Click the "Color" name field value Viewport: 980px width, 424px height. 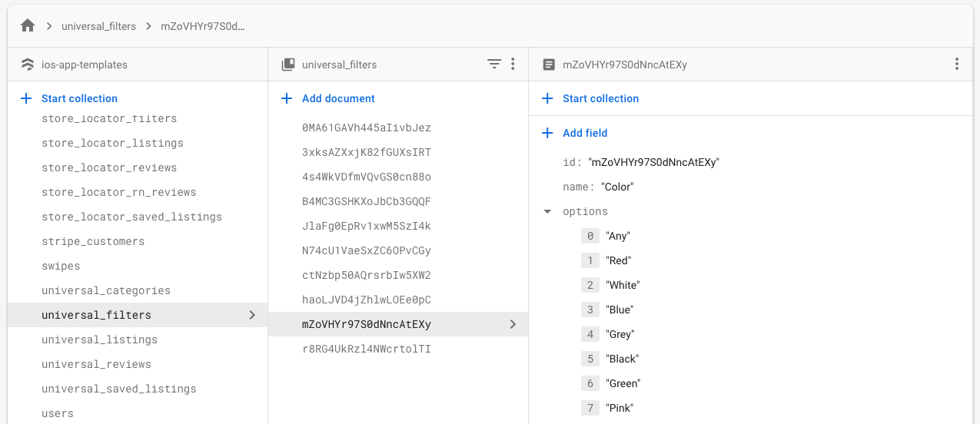(617, 187)
